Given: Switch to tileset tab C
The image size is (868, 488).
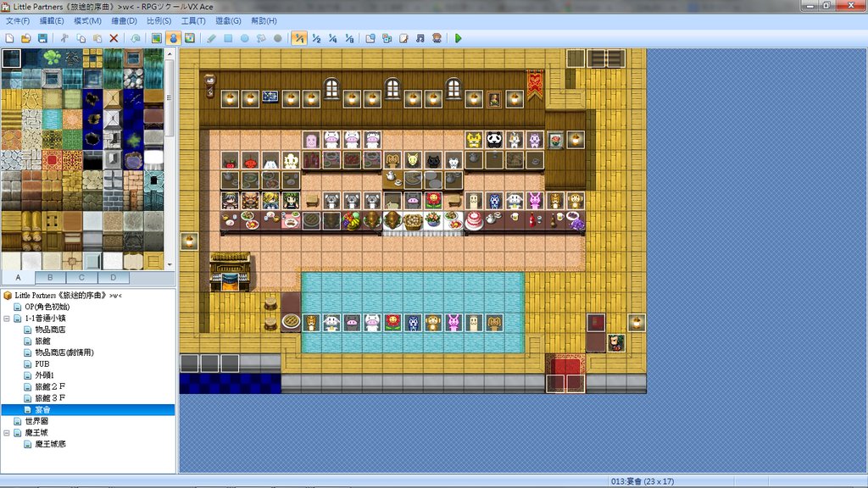Looking at the screenshot, I should click(x=81, y=277).
